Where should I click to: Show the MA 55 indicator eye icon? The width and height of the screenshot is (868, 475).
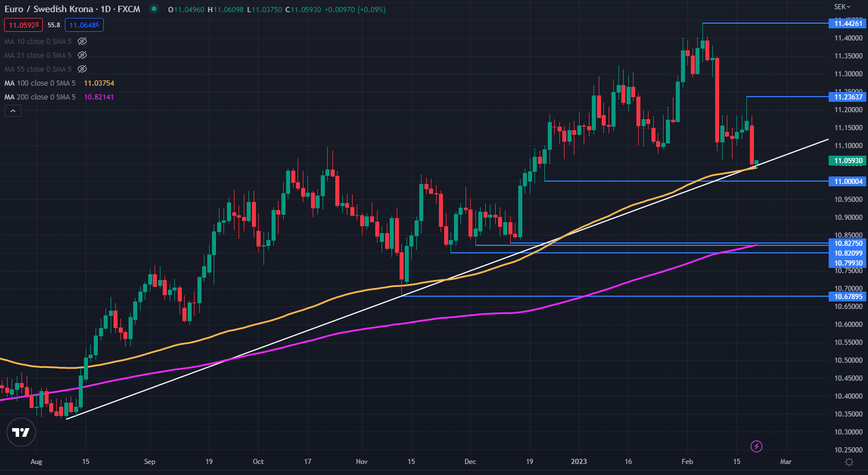(82, 69)
